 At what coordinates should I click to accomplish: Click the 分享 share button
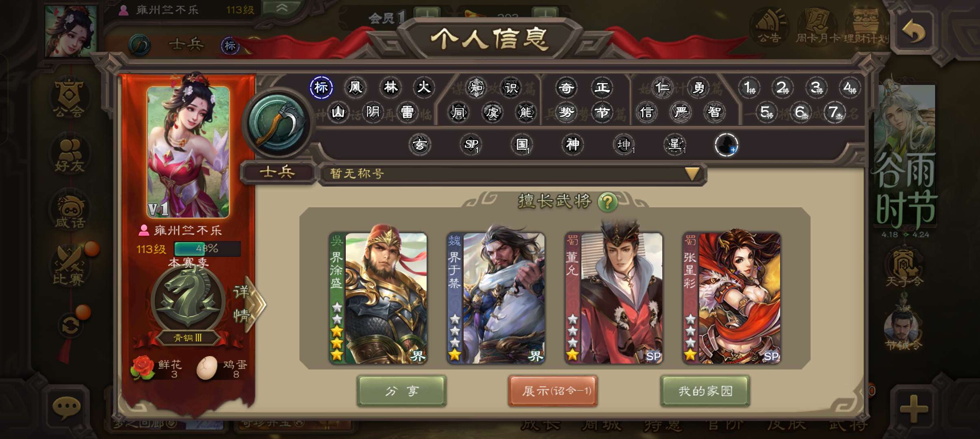pos(401,391)
